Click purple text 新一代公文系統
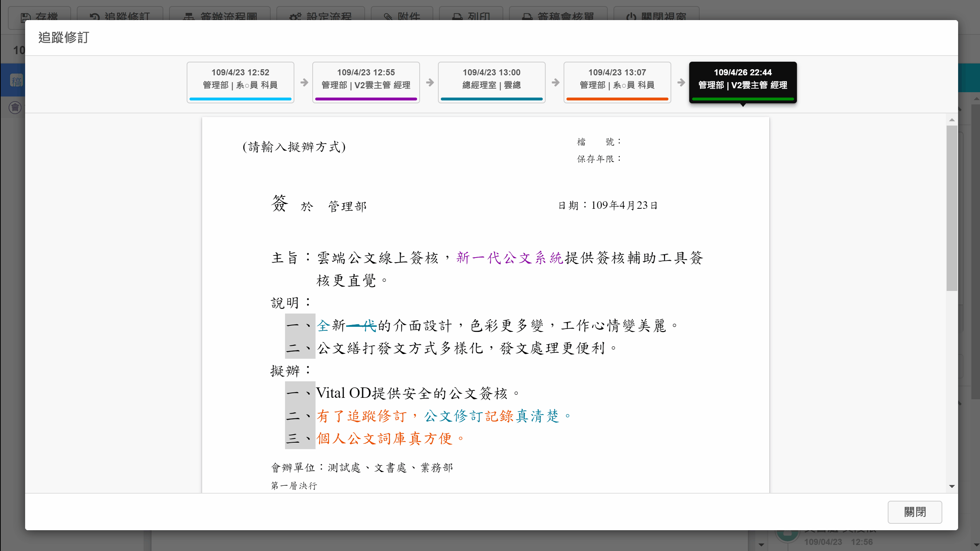Viewport: 980px width, 551px height. click(x=510, y=258)
